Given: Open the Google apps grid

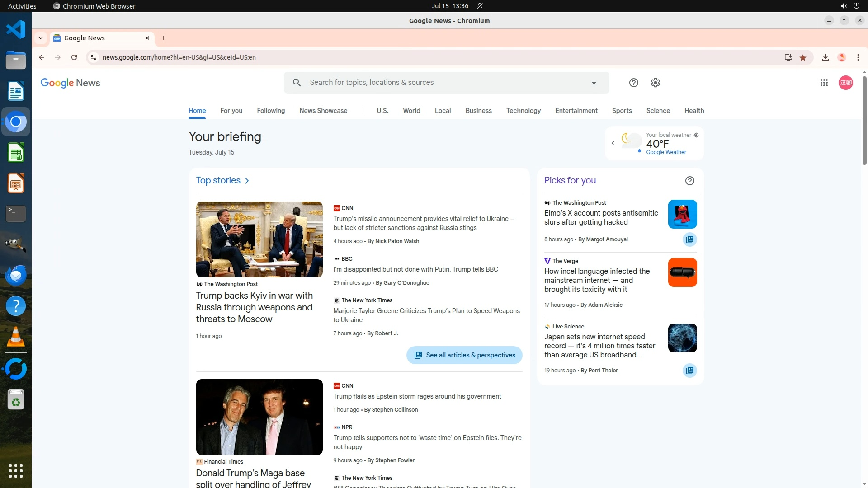Looking at the screenshot, I should [824, 83].
